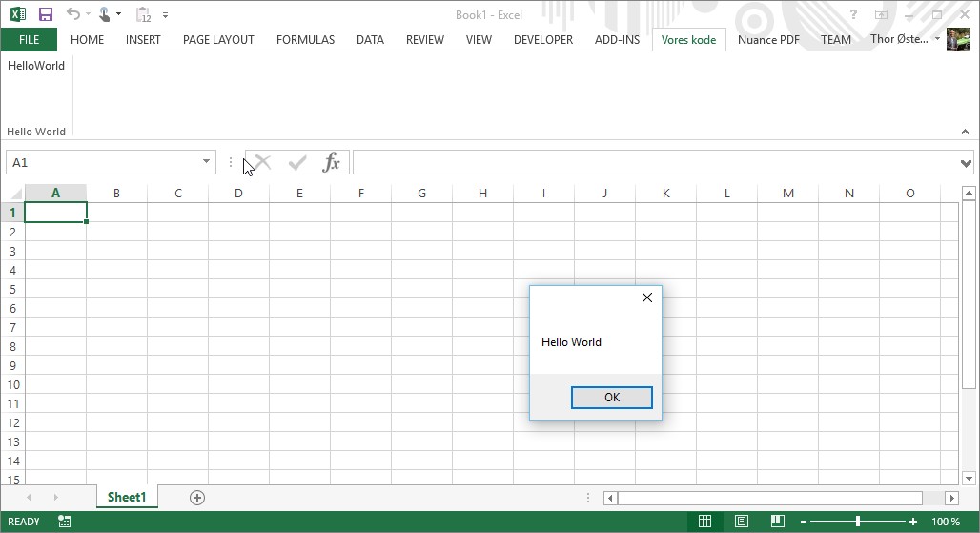Switch to the DEVELOPER tab
This screenshot has height=533, width=980.
tap(542, 40)
